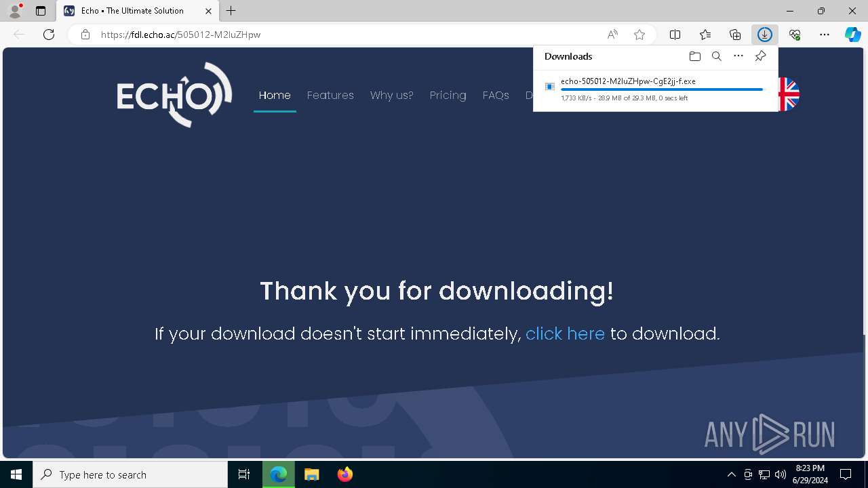Pin the Downloads panel
This screenshot has width=868, height=488.
pos(761,56)
